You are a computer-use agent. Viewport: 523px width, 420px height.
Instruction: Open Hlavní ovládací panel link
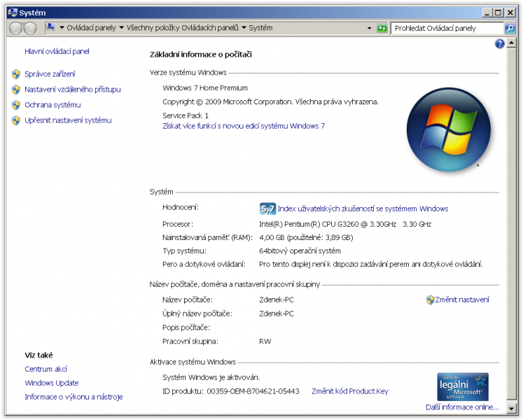tap(57, 51)
